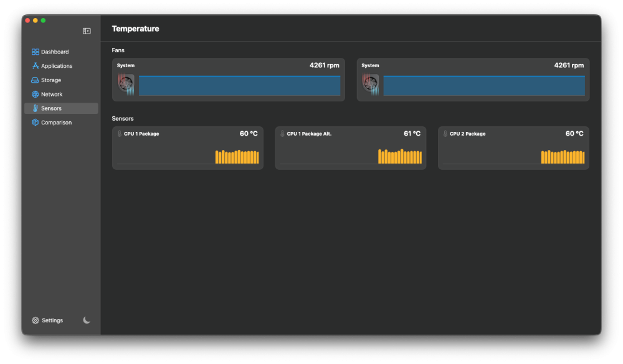Open the Dashboard section
Image resolution: width=623 pixels, height=364 pixels.
[x=61, y=52]
